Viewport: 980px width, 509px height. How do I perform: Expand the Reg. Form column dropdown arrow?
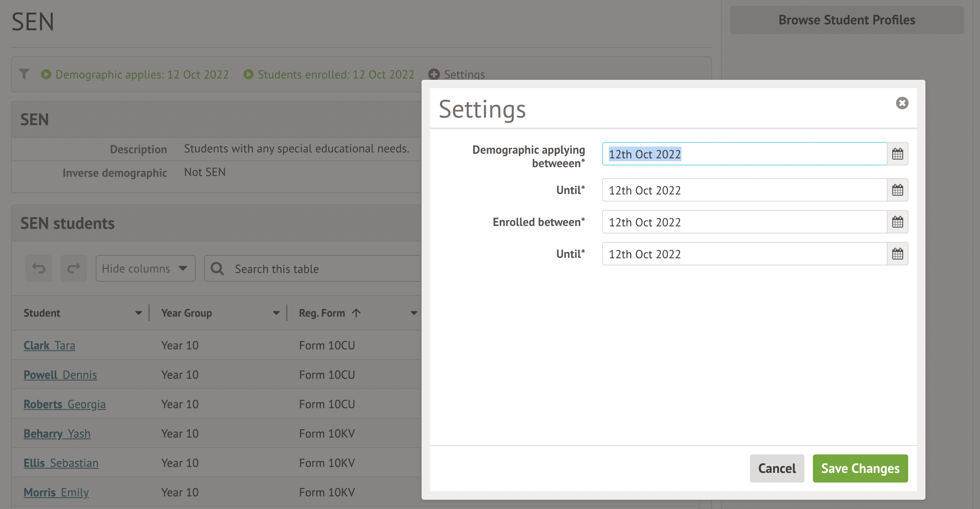click(414, 313)
